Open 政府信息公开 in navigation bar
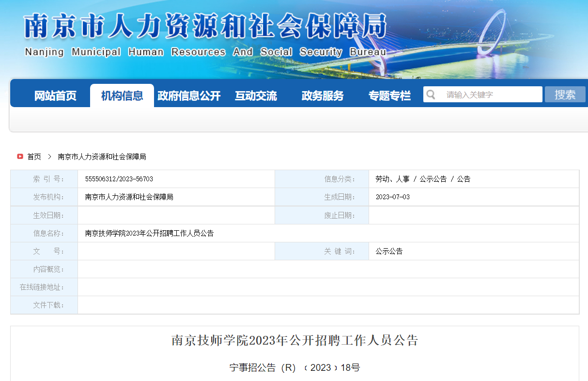The height and width of the screenshot is (381, 588). (189, 96)
